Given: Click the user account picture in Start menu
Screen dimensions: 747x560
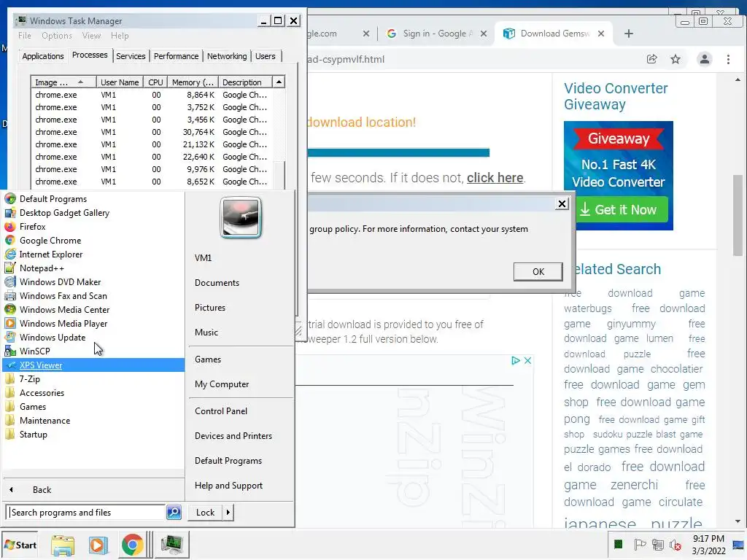Looking at the screenshot, I should tap(241, 217).
